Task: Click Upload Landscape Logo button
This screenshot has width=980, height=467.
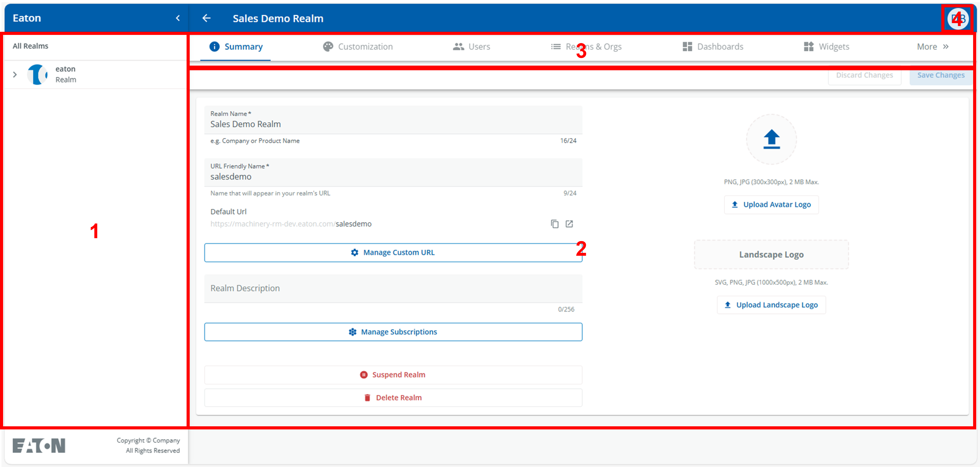Action: click(x=771, y=305)
